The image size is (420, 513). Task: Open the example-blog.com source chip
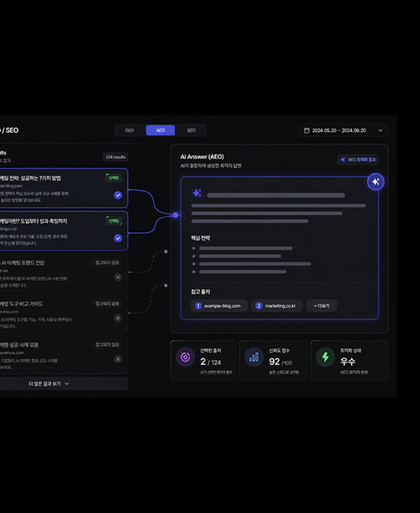[218, 306]
